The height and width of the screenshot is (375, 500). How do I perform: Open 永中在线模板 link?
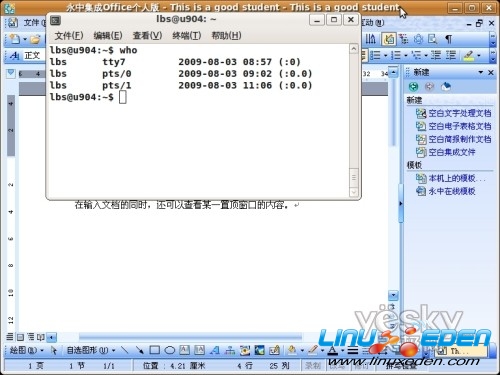pyautogui.click(x=452, y=191)
